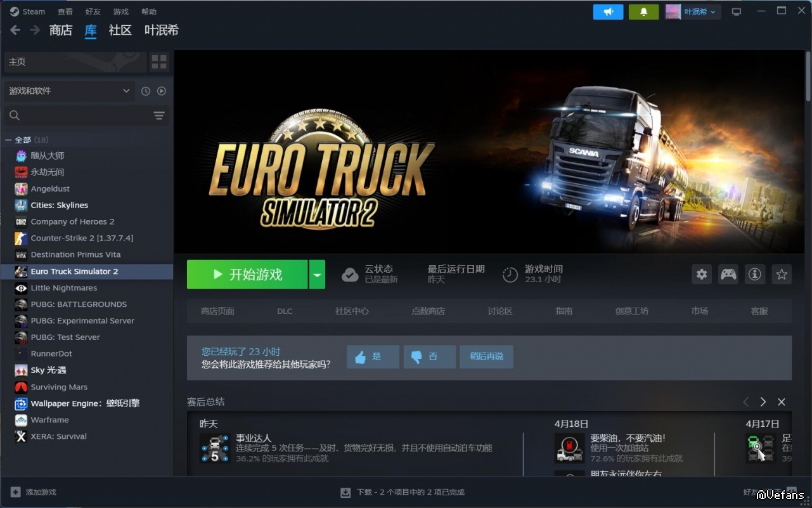Viewport: 812px width, 508px height.
Task: Open the DLC link
Action: [x=285, y=311]
